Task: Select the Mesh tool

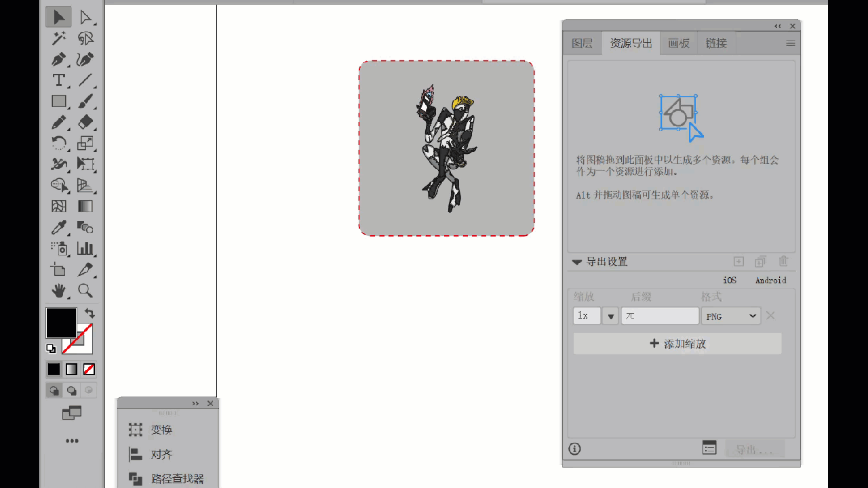Action: [x=59, y=206]
